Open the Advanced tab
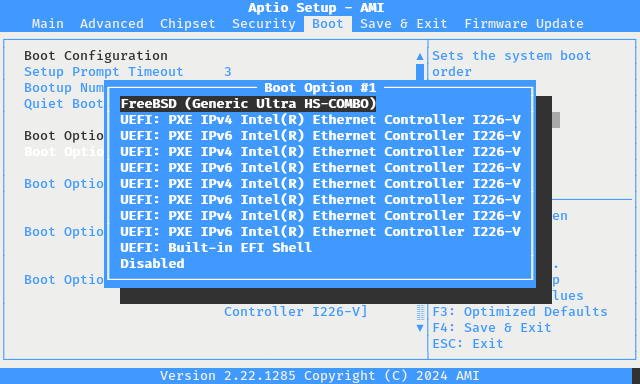640x384 pixels. (x=112, y=24)
